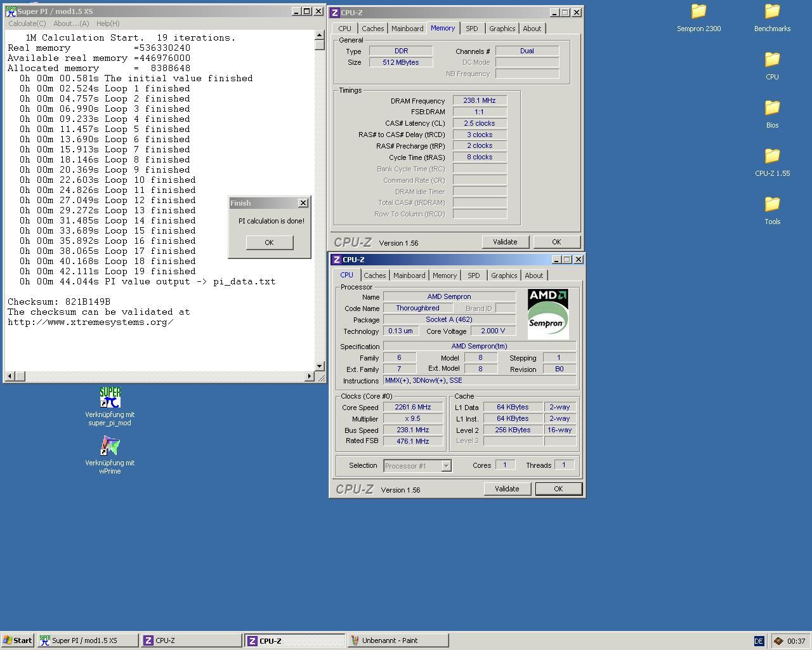
Task: Click the xtremesystems.org URL text
Action: click(91, 322)
